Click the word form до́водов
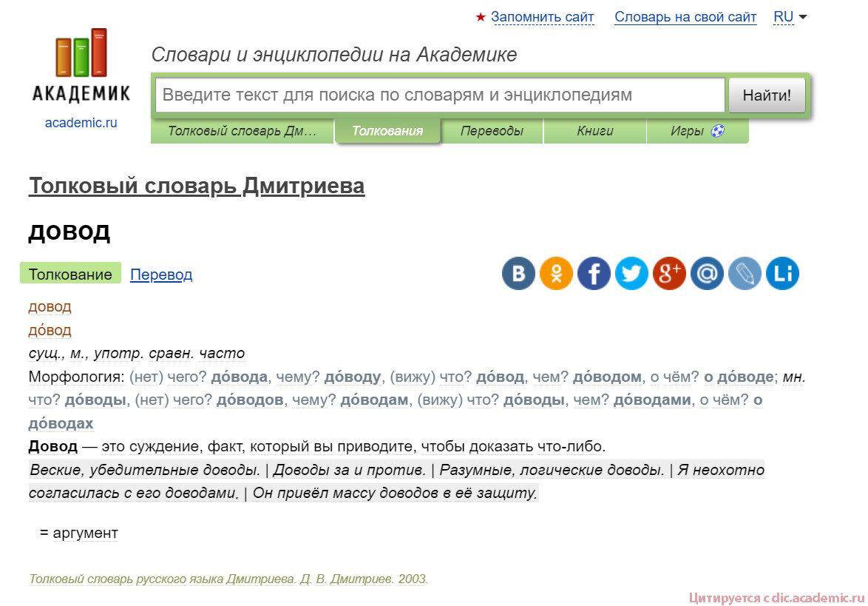The height and width of the screenshot is (606, 868). (250, 400)
